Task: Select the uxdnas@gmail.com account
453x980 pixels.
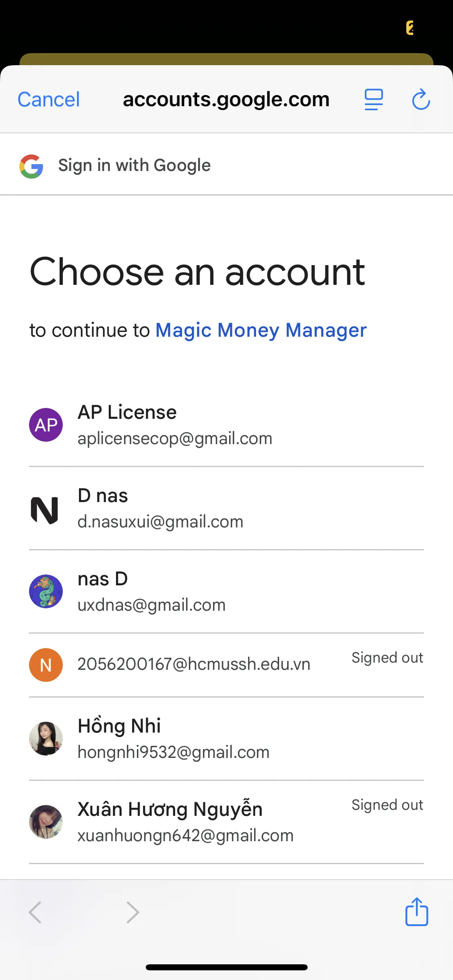Action: click(151, 592)
